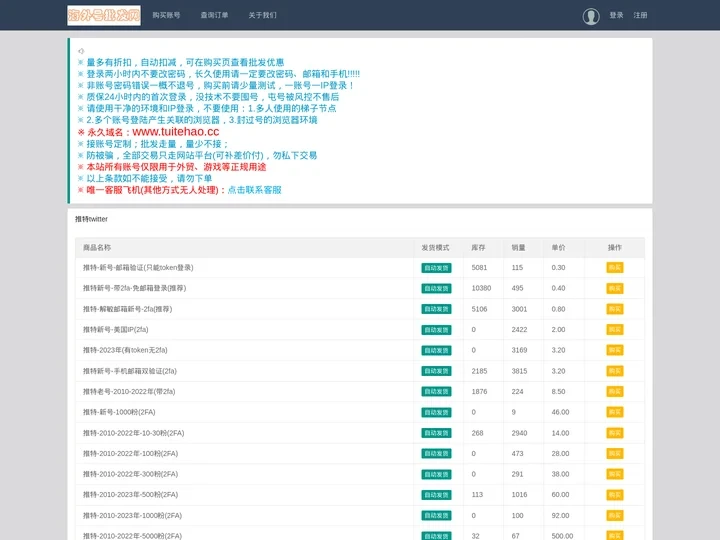The image size is (720, 540).
Task: Click price value 46.00
Action: click(x=560, y=412)
